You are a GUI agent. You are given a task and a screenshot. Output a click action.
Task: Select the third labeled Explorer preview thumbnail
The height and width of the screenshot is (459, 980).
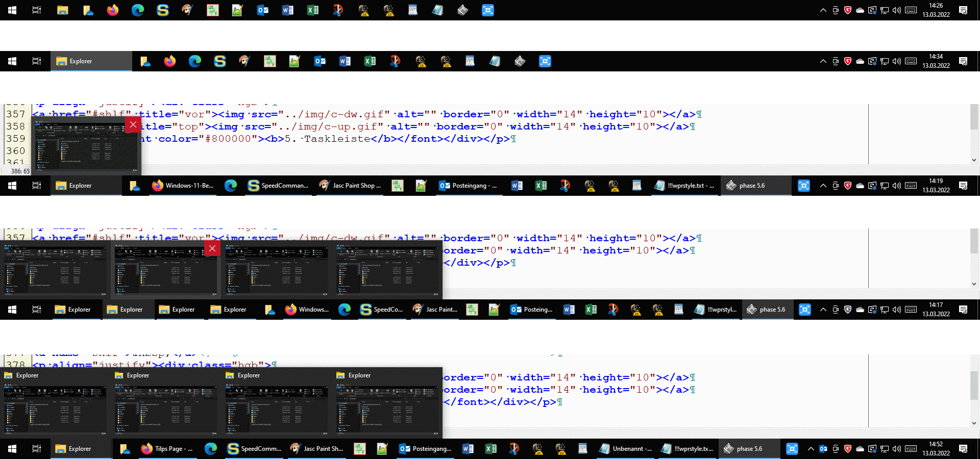tap(277, 403)
